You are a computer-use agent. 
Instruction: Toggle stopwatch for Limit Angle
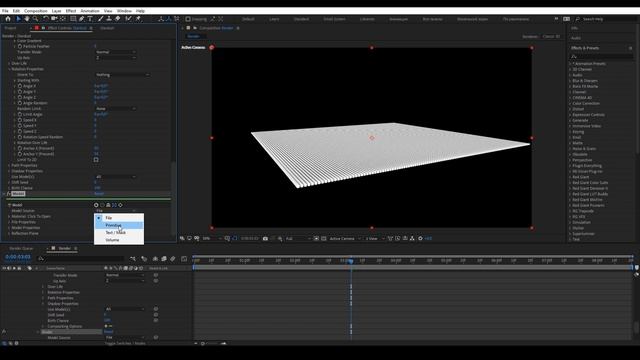[20, 114]
